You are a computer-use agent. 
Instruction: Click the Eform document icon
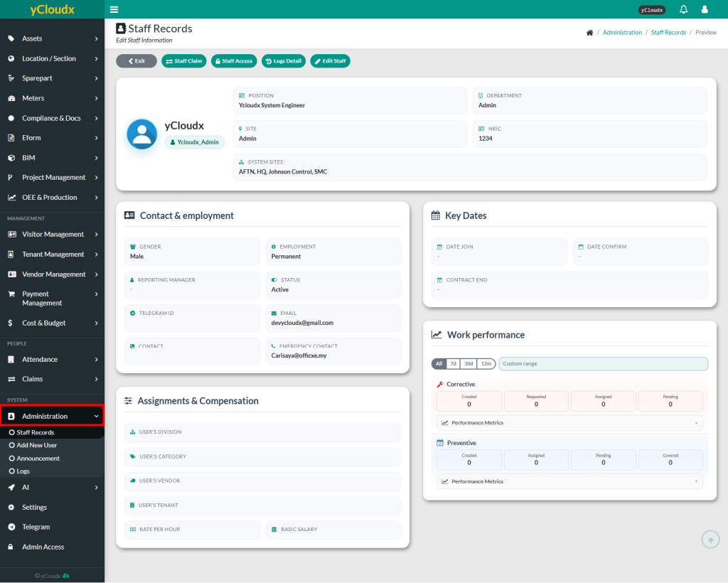pos(11,138)
